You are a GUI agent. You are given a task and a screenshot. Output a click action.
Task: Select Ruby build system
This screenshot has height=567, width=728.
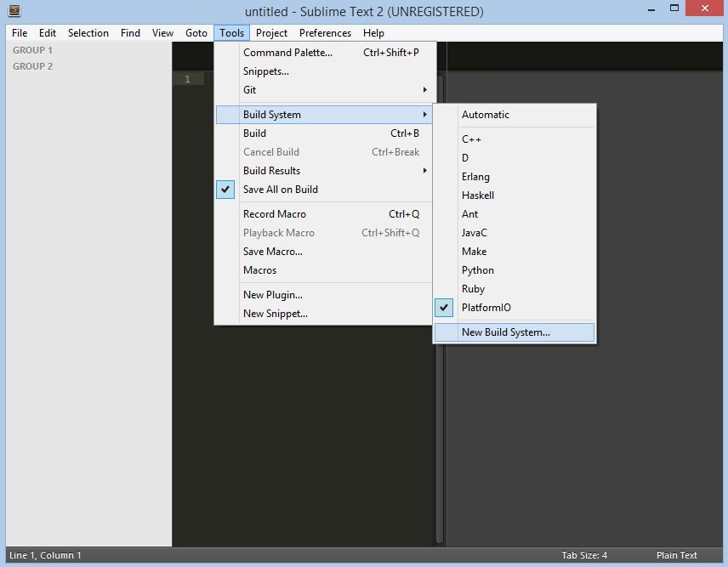pyautogui.click(x=515, y=289)
